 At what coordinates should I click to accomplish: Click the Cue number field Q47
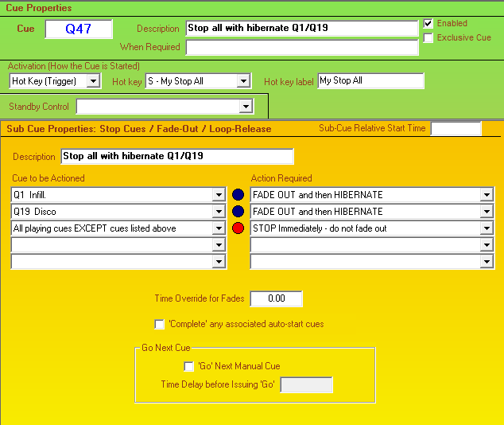pyautogui.click(x=79, y=29)
